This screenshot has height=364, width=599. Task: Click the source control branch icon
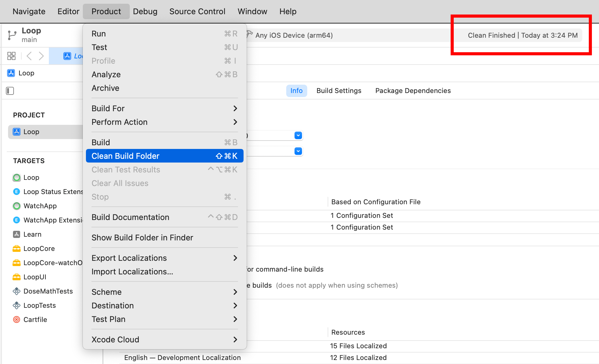pyautogui.click(x=12, y=35)
